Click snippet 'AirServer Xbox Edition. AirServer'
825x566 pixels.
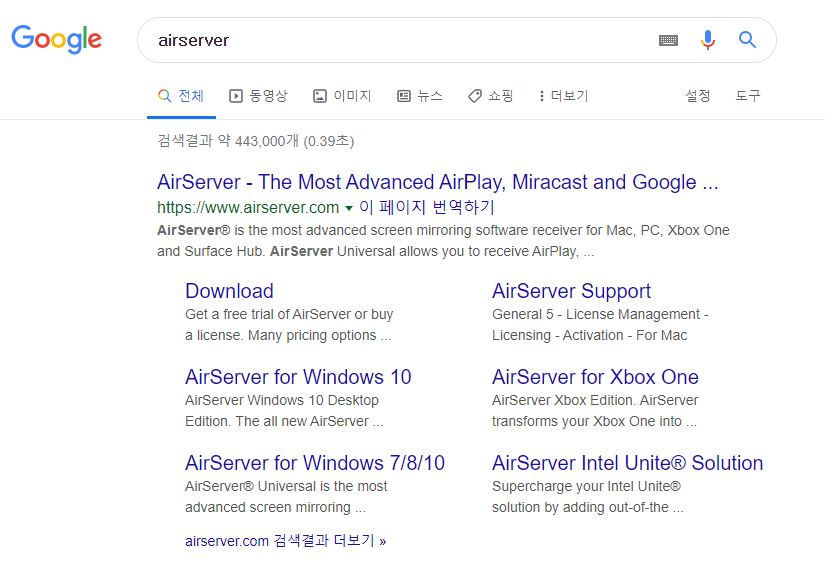pos(595,400)
